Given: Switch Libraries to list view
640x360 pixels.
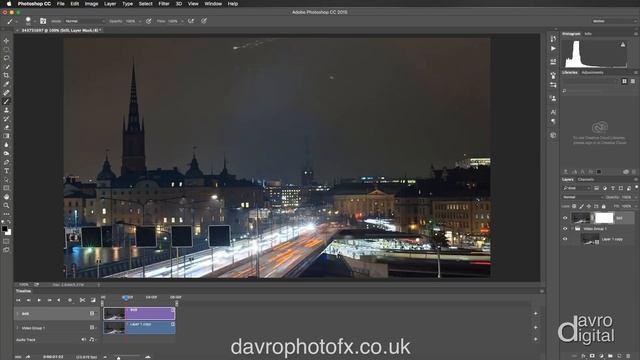Looking at the screenshot, I should pyautogui.click(x=633, y=81).
